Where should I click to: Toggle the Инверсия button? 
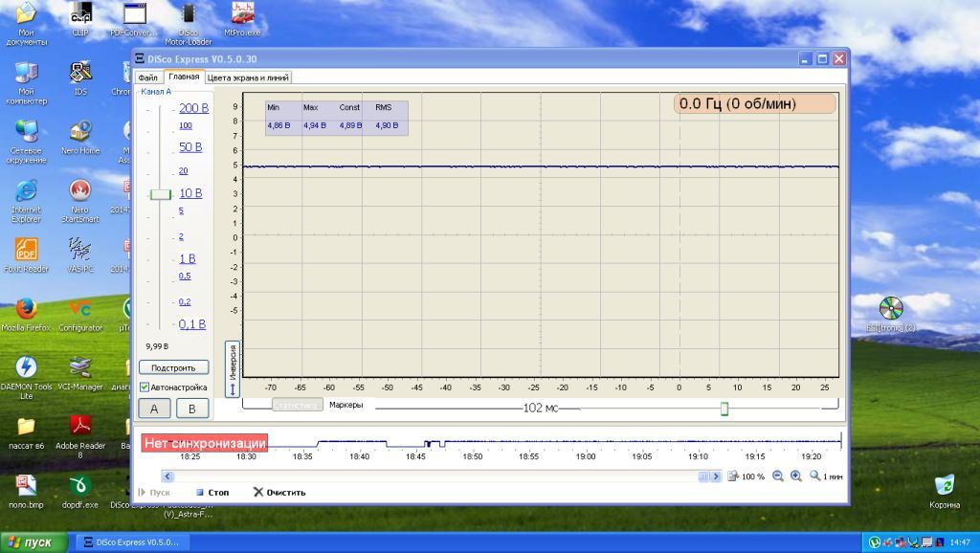(x=233, y=369)
